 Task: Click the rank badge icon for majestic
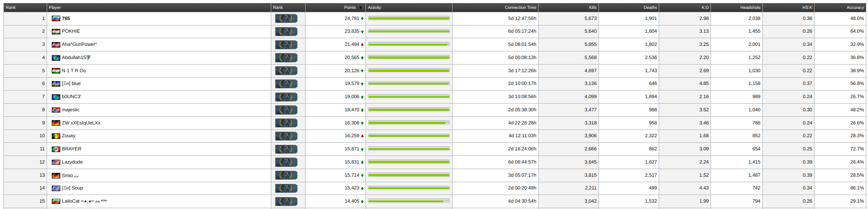point(286,110)
